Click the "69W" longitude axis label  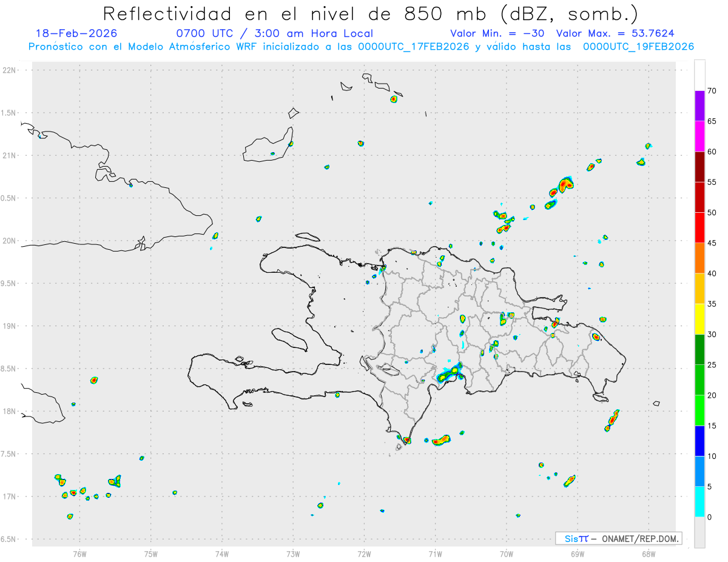pos(577,554)
